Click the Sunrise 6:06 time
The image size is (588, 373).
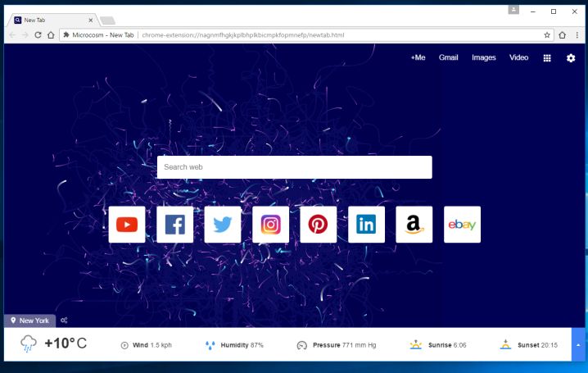[447, 345]
